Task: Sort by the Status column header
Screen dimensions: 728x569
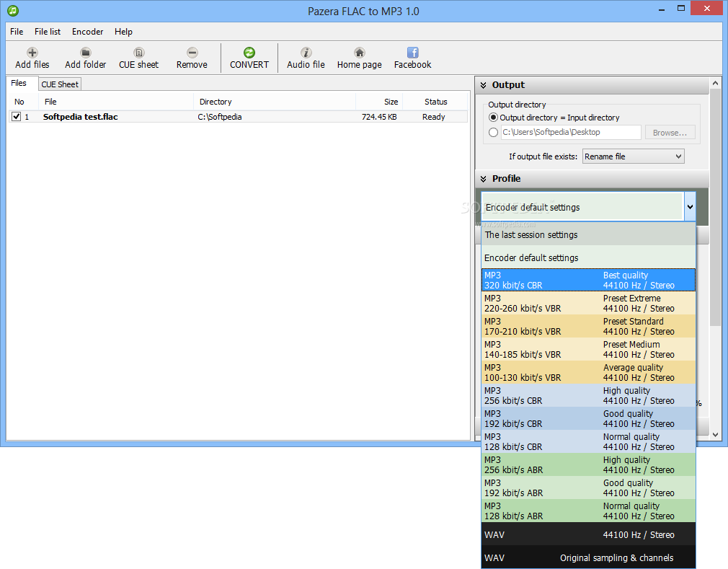Action: coord(435,102)
